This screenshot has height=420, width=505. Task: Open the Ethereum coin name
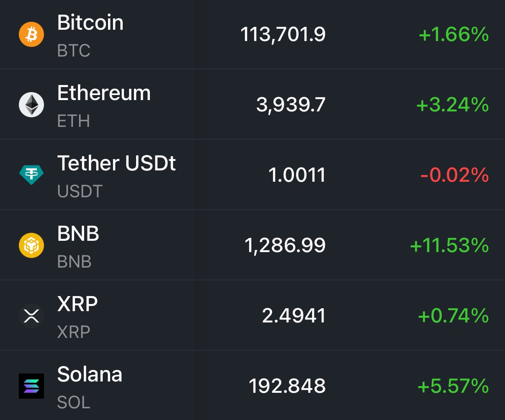104,93
